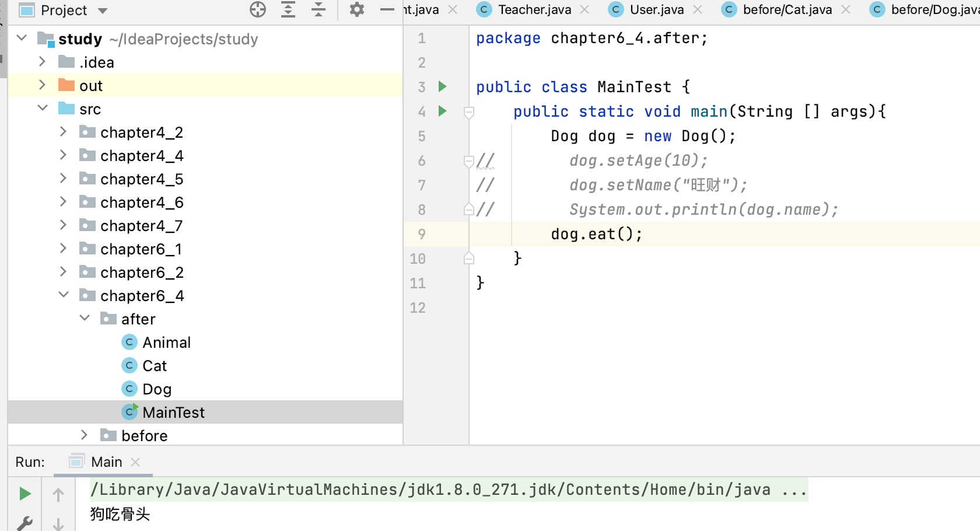This screenshot has width=980, height=531.
Task: Switch to before/Cat.java tab
Action: pos(787,10)
